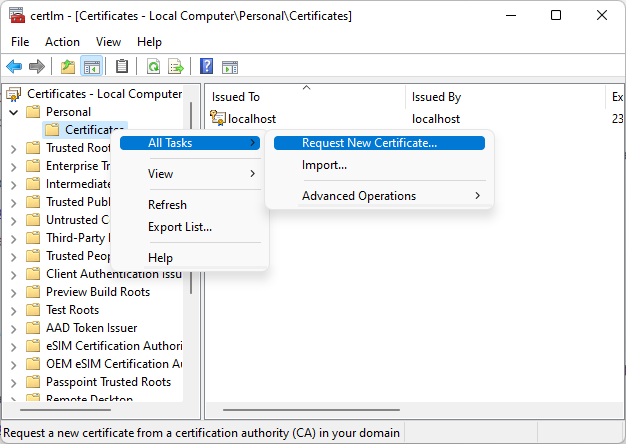The image size is (626, 444).
Task: Select Import from the All Tasks submenu
Action: 324,165
